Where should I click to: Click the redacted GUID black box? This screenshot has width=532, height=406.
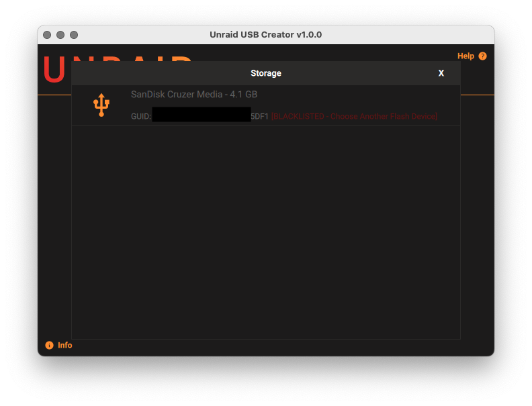tap(201, 115)
